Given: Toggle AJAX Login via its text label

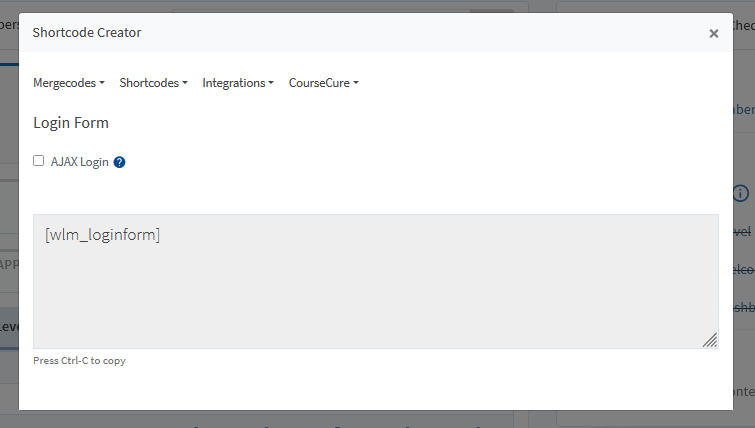Looking at the screenshot, I should click(79, 162).
